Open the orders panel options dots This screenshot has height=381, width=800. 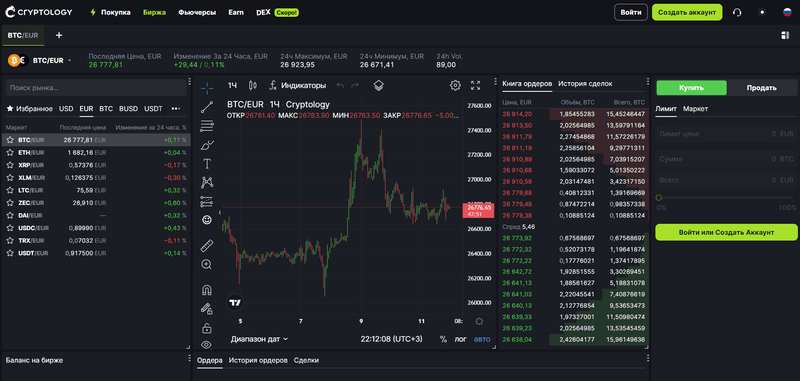point(648,358)
